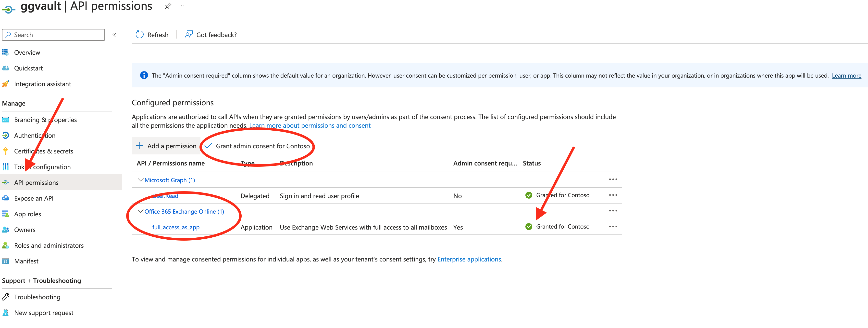Collapse the left navigation sidebar
The width and height of the screenshot is (868, 328).
[x=114, y=34]
